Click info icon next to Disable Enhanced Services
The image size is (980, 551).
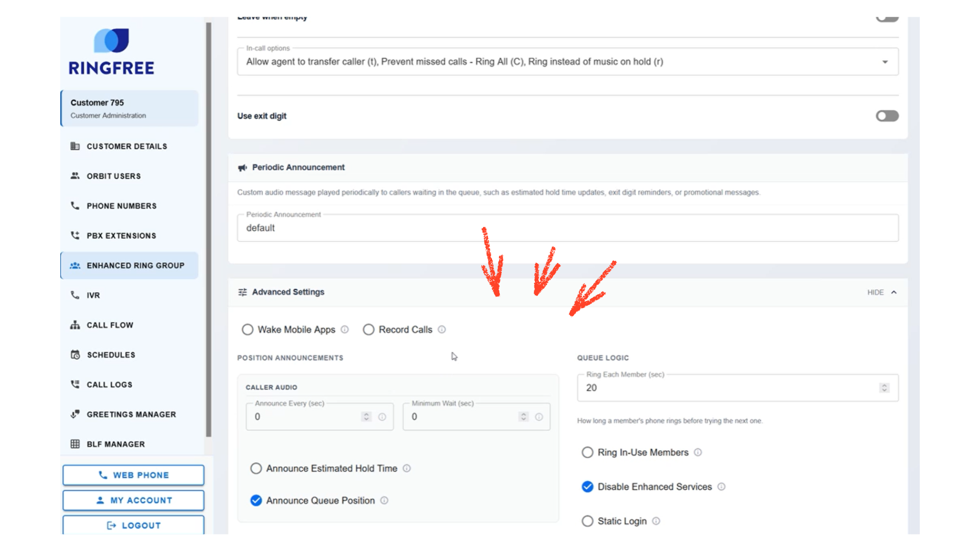click(x=721, y=487)
